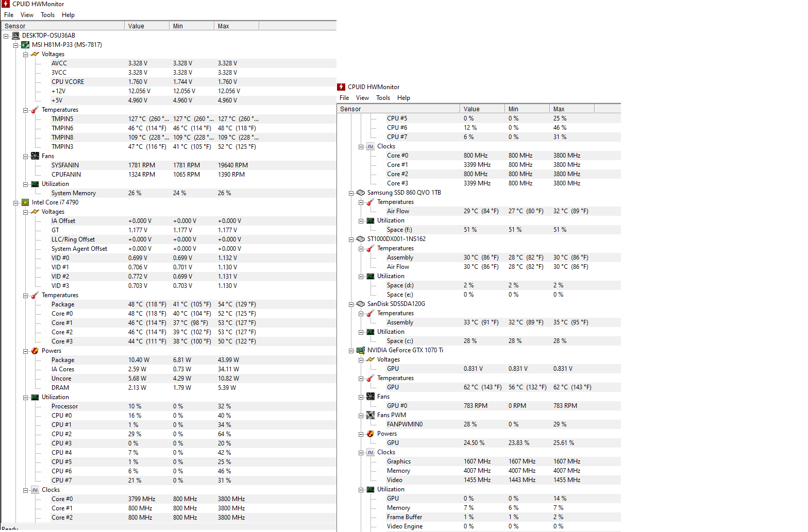Click the GPU Powers flame icon
Screen dimensions: 808x532
371,434
